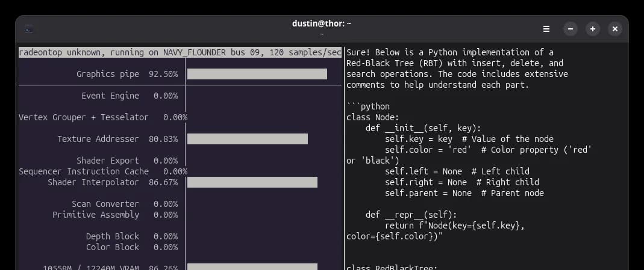Click the dustin@thor window title

(322, 24)
